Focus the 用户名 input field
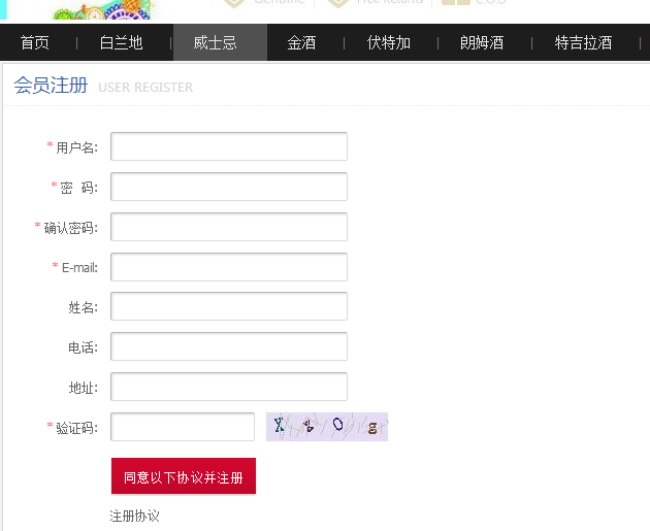Screen dimensions: 650x531 click(x=229, y=146)
